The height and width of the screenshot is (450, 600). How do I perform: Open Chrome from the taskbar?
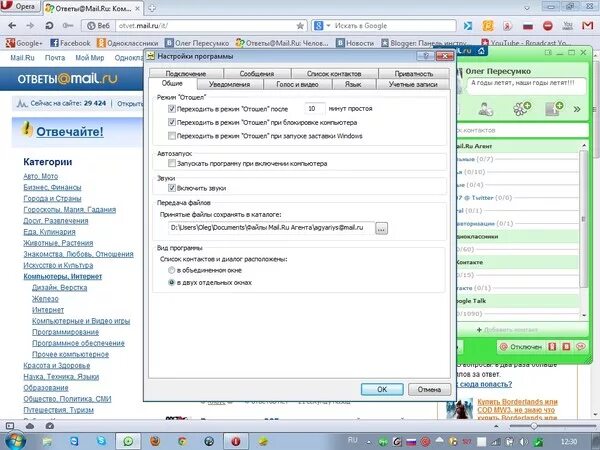[182, 441]
